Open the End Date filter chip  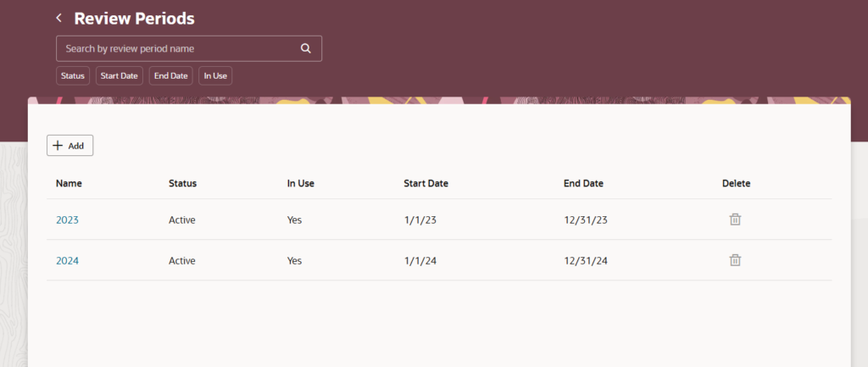pos(170,75)
